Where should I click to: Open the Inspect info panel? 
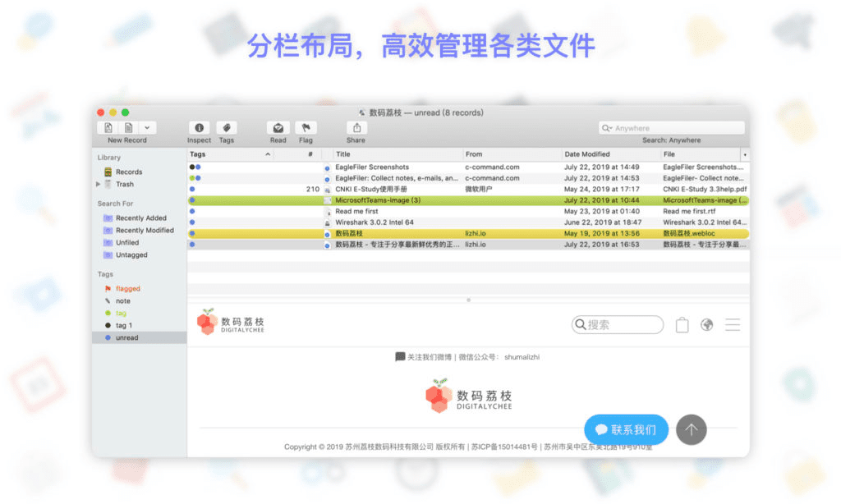[x=199, y=127]
